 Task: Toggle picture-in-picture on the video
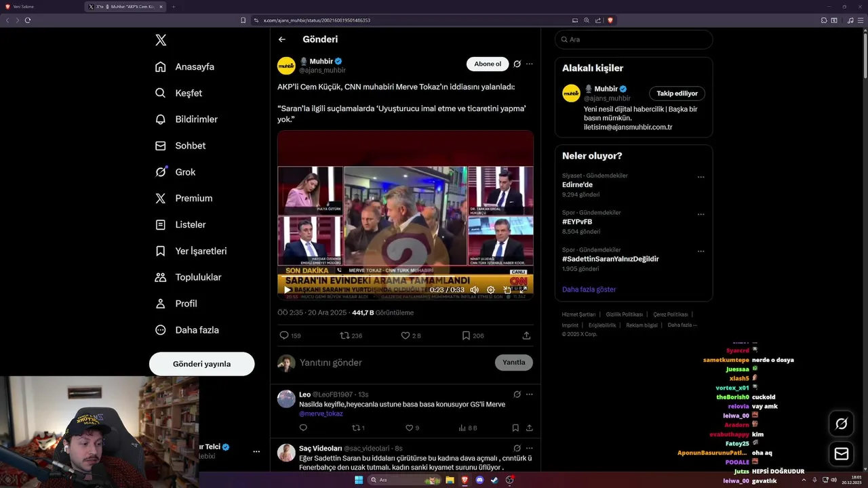[507, 290]
